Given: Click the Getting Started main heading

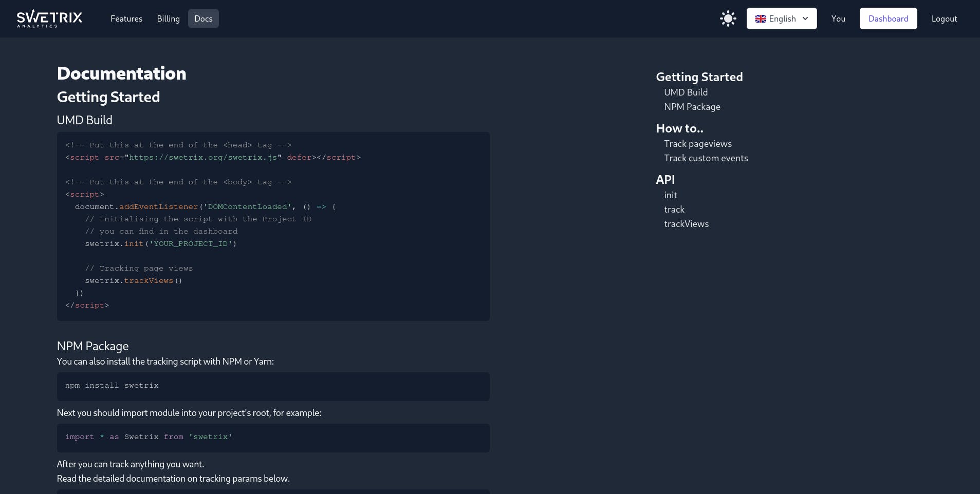Looking at the screenshot, I should point(108,97).
